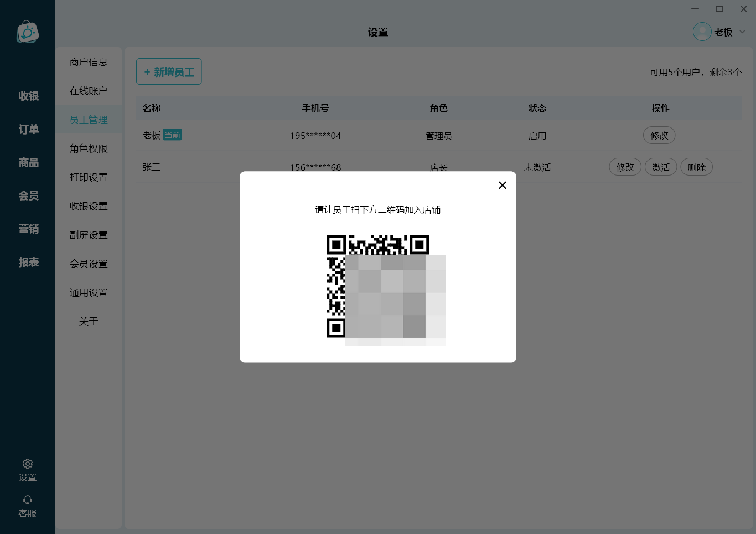
Task: Close the application window
Action: point(744,9)
